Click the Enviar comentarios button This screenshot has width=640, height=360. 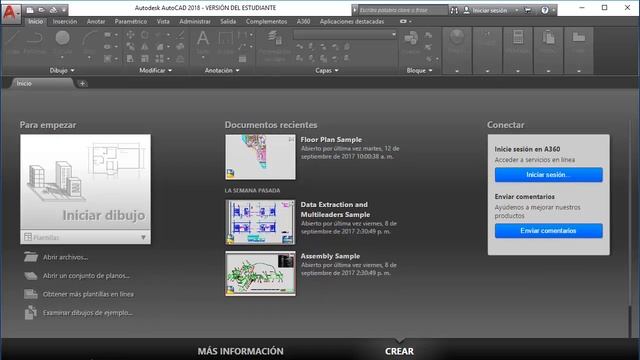click(549, 231)
